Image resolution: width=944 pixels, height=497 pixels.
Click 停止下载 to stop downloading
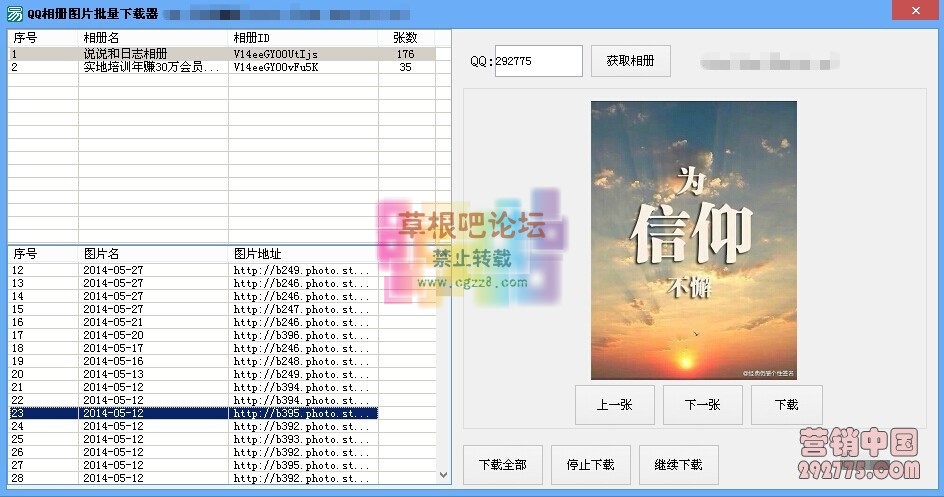[591, 465]
